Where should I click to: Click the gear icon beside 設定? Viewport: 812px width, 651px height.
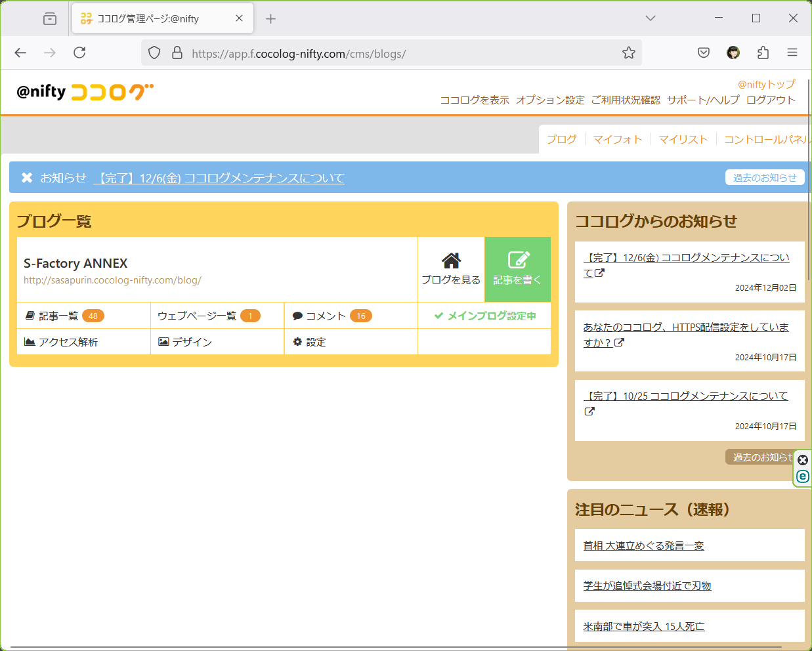tap(297, 342)
